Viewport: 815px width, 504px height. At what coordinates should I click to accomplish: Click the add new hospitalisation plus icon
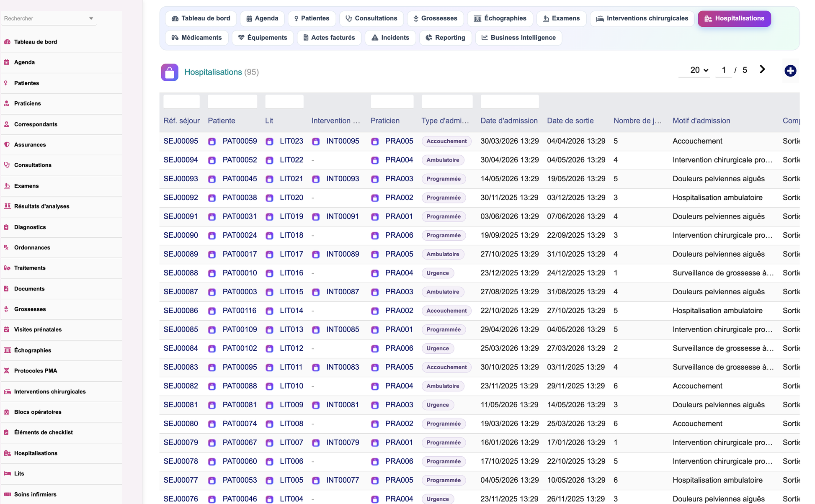(x=790, y=71)
